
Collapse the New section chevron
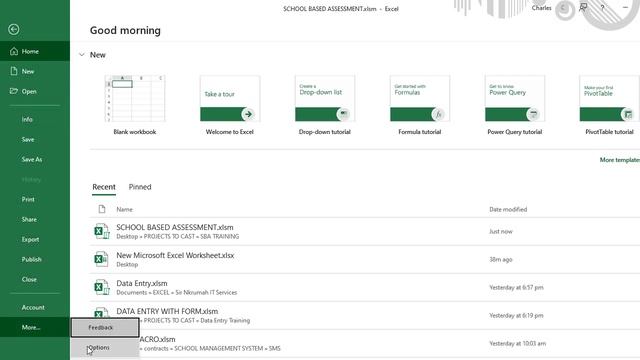pyautogui.click(x=82, y=55)
